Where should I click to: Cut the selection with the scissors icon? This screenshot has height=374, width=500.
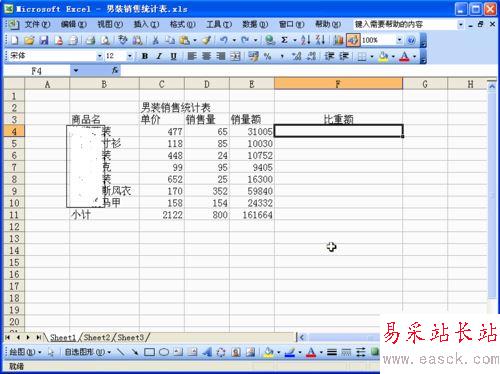pyautogui.click(x=155, y=40)
